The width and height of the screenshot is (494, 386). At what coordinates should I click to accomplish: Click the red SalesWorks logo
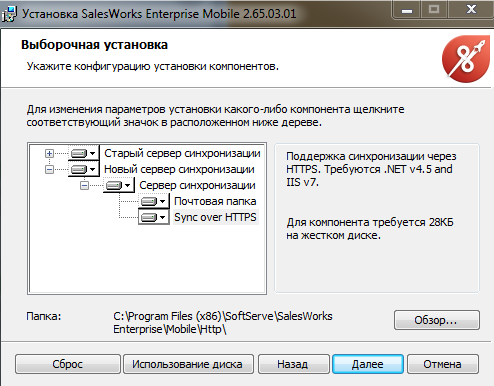tap(466, 59)
